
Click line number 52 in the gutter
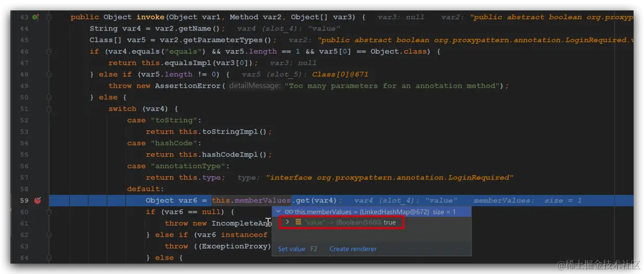24,120
